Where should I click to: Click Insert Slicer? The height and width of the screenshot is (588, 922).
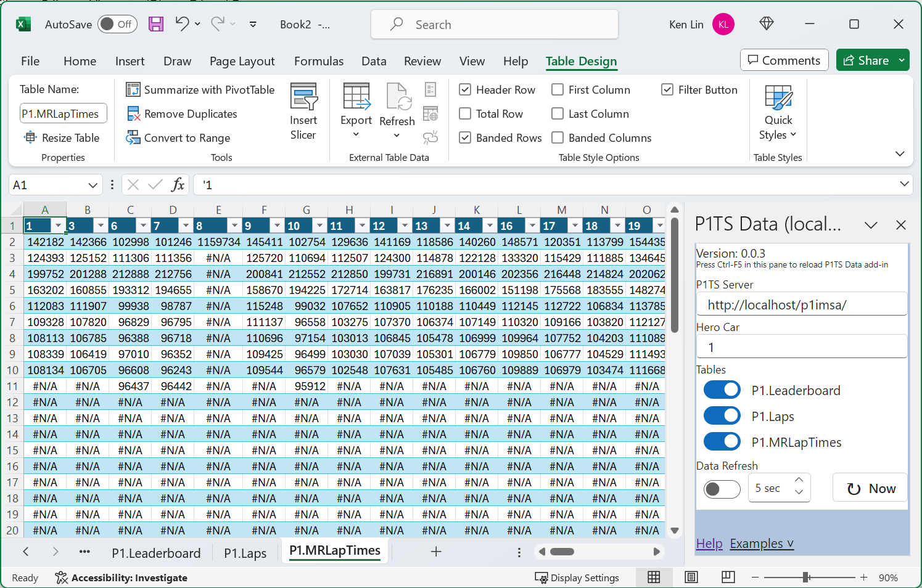click(x=303, y=112)
